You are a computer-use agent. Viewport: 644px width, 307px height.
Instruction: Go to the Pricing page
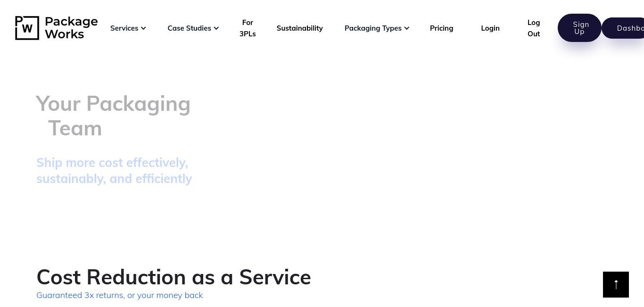[442, 28]
